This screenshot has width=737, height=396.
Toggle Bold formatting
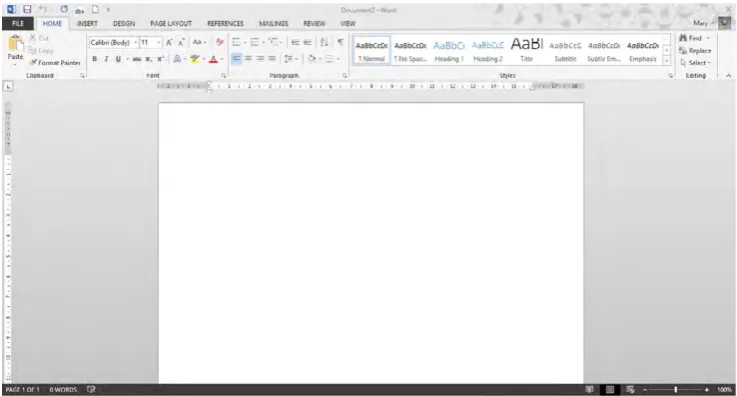[94, 59]
